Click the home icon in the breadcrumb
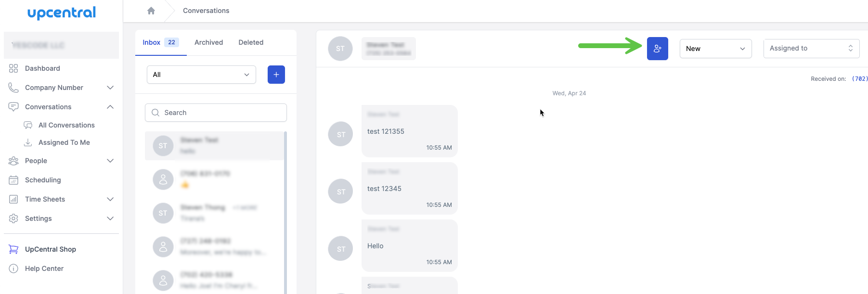 click(151, 10)
